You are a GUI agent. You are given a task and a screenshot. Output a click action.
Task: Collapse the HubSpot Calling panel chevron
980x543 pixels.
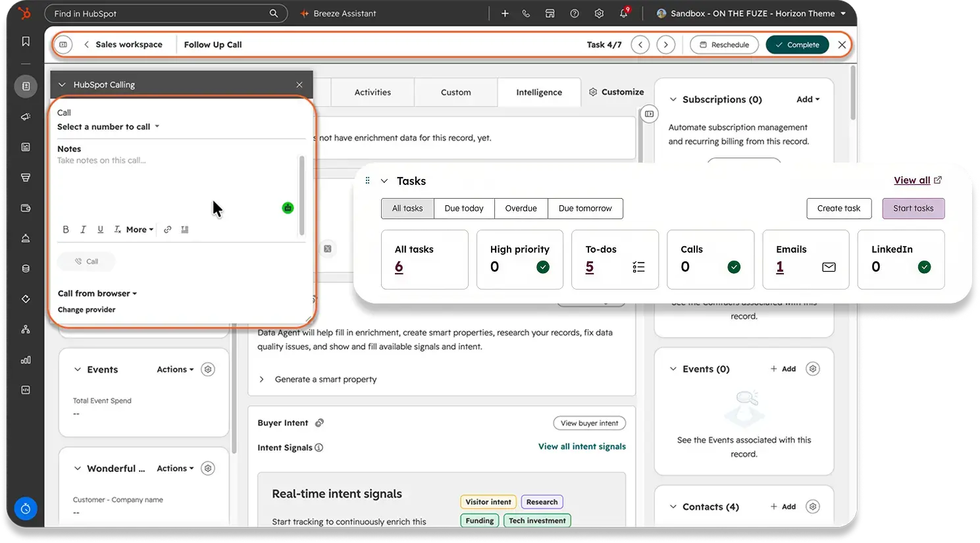[x=62, y=85]
